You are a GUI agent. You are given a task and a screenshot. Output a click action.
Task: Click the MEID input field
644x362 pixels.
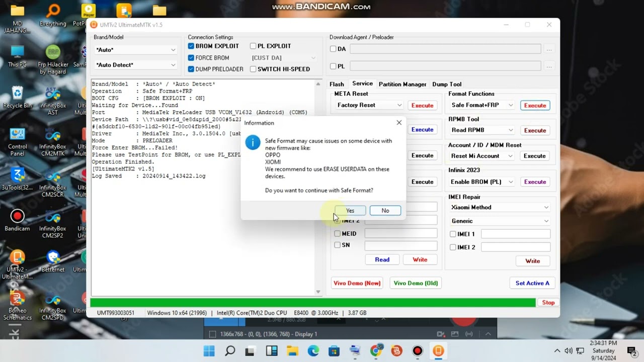(401, 233)
